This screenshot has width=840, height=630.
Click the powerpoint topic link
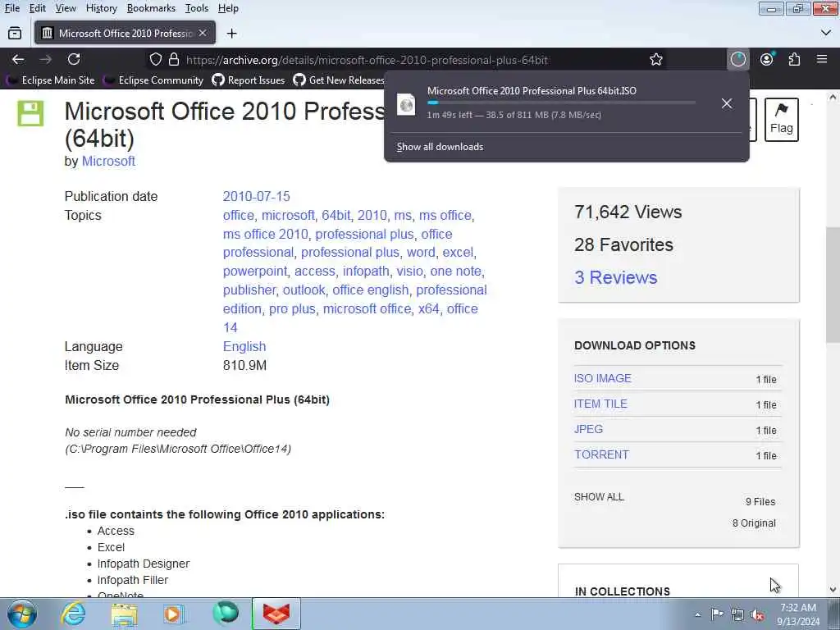(255, 271)
